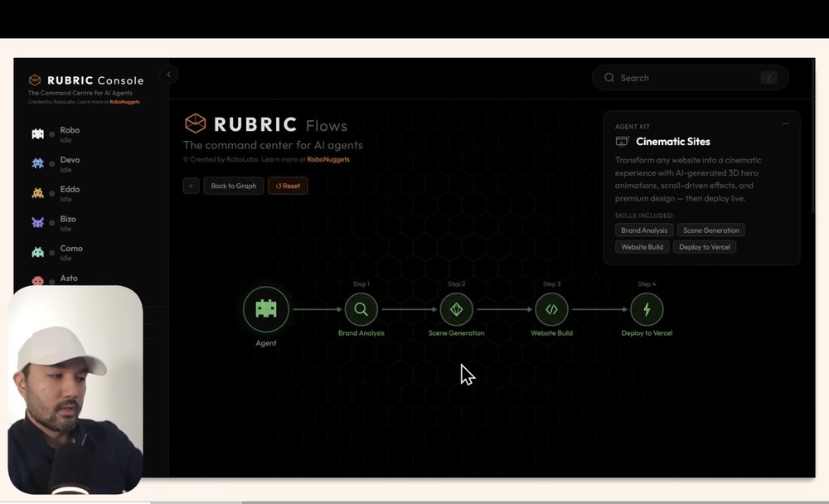Click the right-edge scrollbar
The width and height of the screenshot is (829, 504).
click(813, 158)
